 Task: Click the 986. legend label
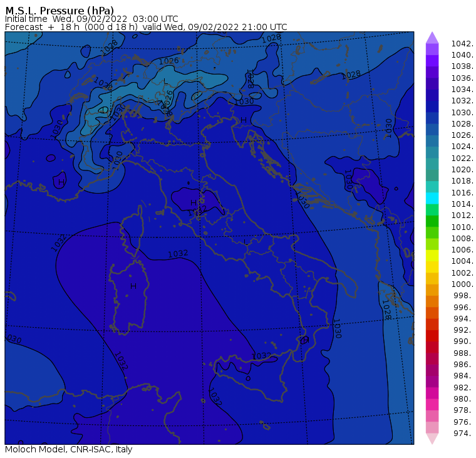click(x=463, y=364)
